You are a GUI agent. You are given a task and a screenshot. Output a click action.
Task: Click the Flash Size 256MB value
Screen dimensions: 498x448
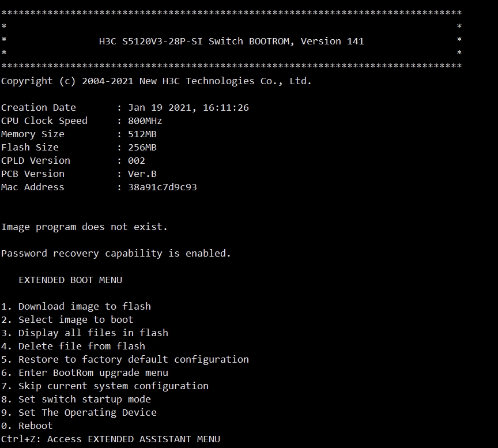point(142,147)
